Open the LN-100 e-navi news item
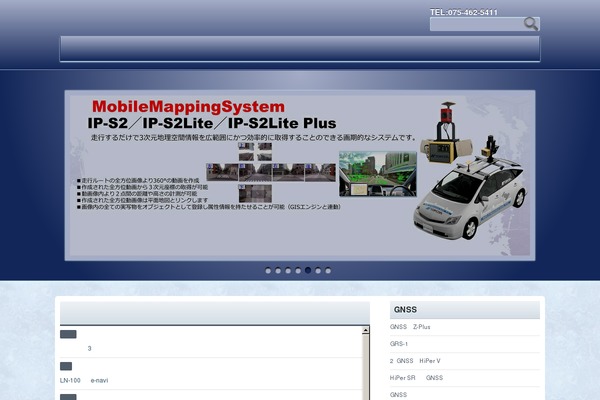The width and height of the screenshot is (600, 400). pos(84,380)
